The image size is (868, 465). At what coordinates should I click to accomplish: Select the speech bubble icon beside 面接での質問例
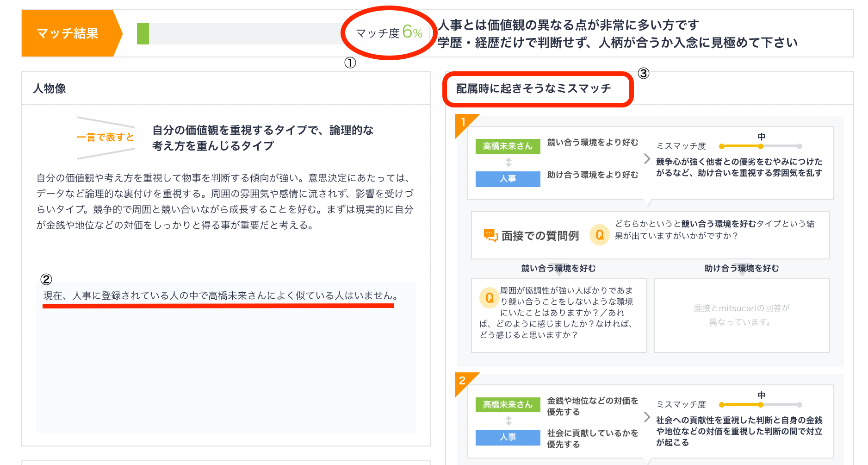pos(490,235)
